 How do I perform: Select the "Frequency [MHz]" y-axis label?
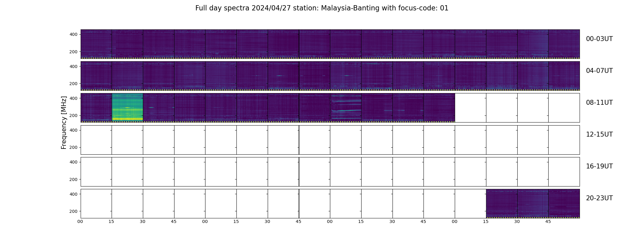64,123
